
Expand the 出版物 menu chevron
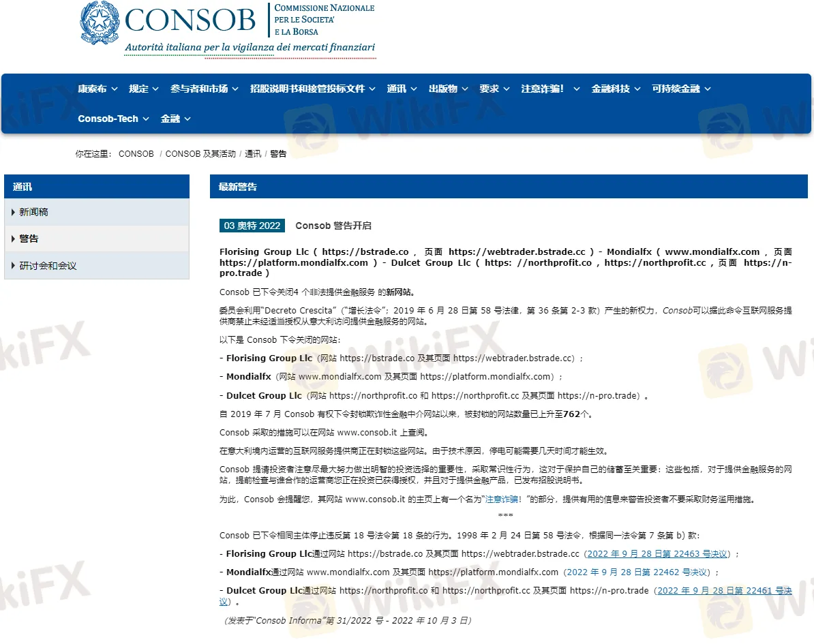[465, 89]
